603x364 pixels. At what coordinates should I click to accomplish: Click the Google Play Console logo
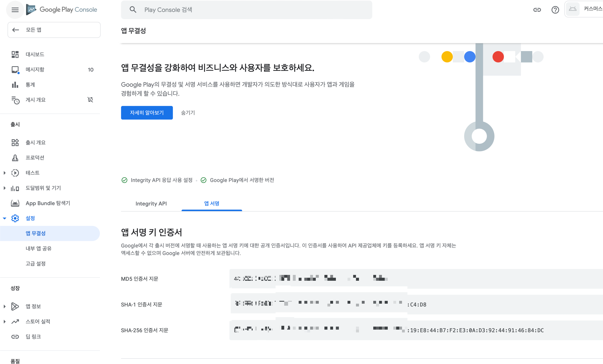pos(62,10)
